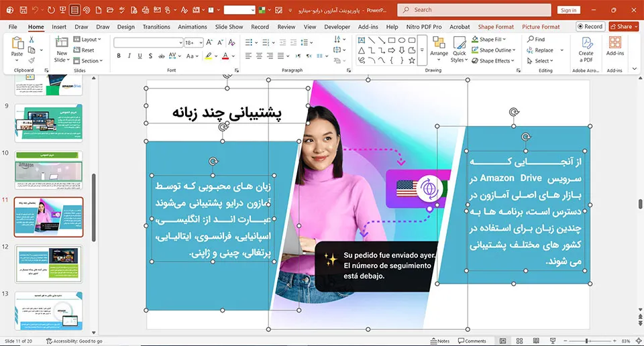Switch to the Insert tab
The height and width of the screenshot is (346, 644).
click(59, 27)
